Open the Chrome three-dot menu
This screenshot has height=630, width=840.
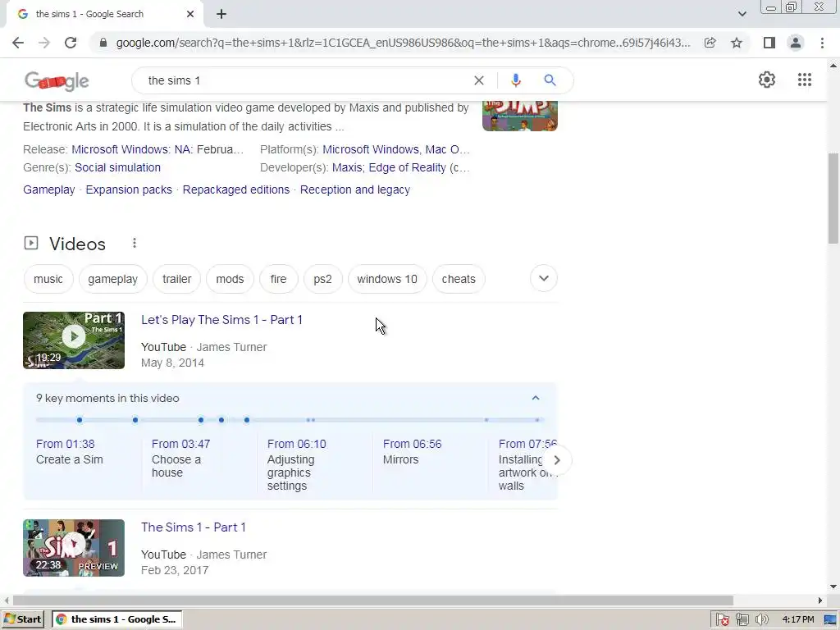pos(822,43)
